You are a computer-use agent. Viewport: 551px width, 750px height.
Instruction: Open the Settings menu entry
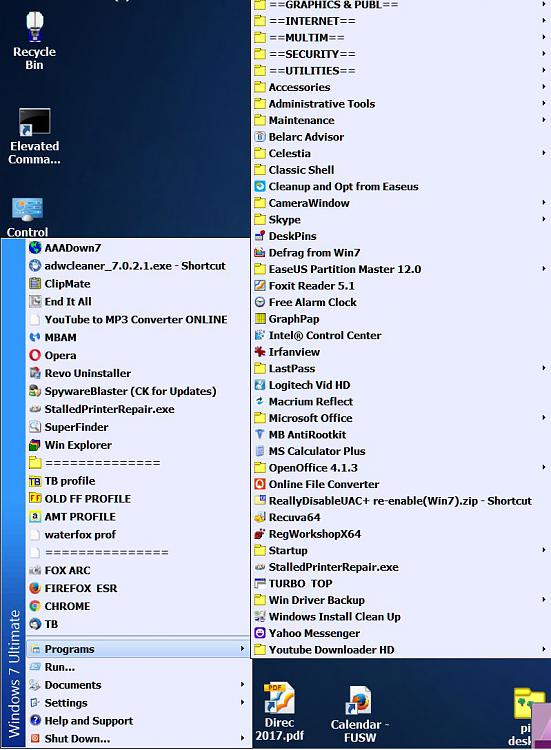138,703
